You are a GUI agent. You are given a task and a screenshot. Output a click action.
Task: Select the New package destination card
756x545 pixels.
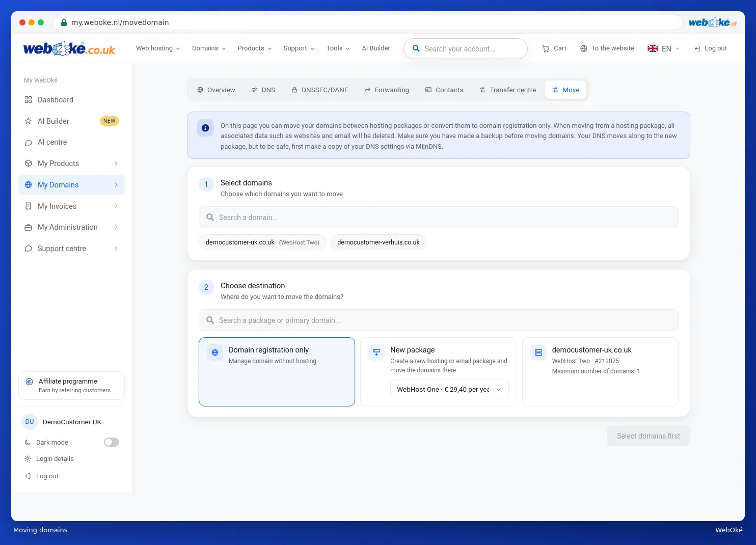point(439,372)
